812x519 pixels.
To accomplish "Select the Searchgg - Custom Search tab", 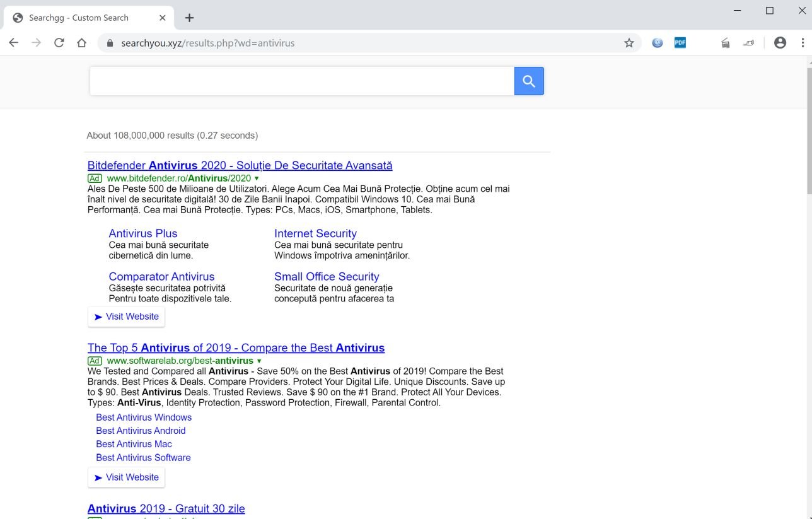I will (x=88, y=18).
